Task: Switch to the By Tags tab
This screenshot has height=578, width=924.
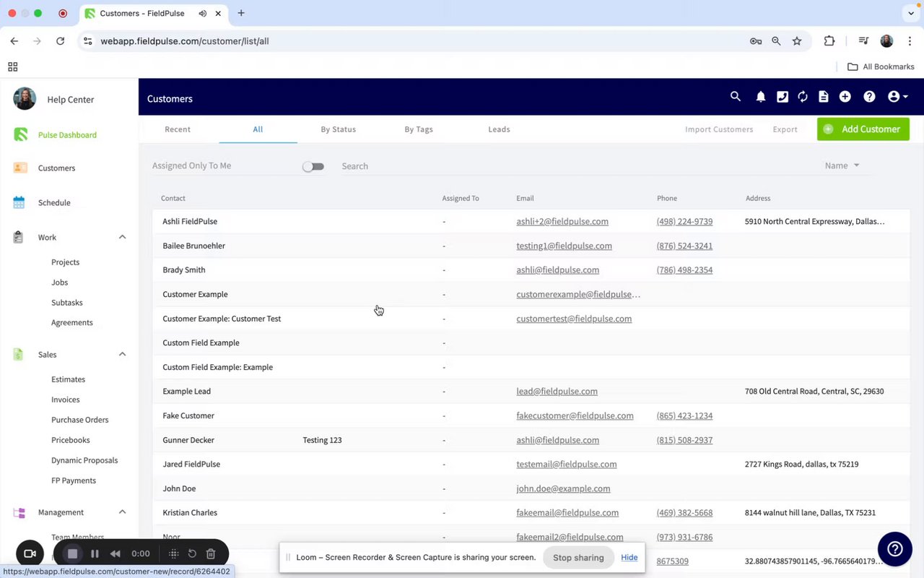Action: coord(419,129)
